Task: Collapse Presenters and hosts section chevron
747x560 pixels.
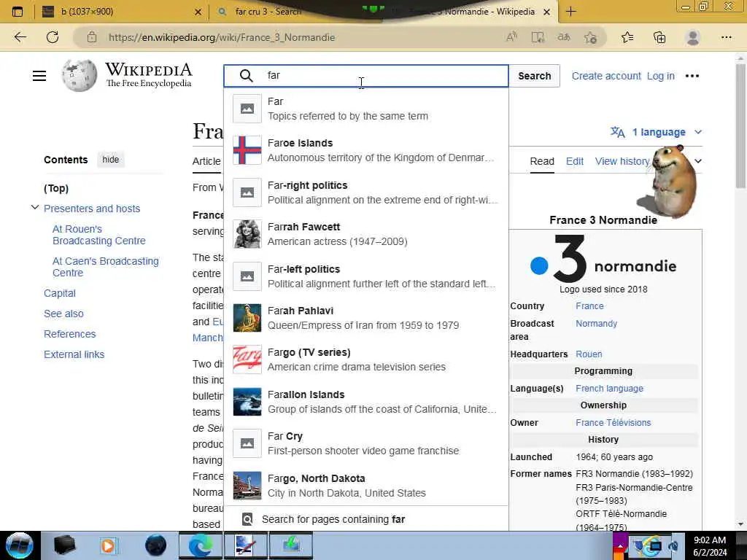Action: tap(35, 208)
